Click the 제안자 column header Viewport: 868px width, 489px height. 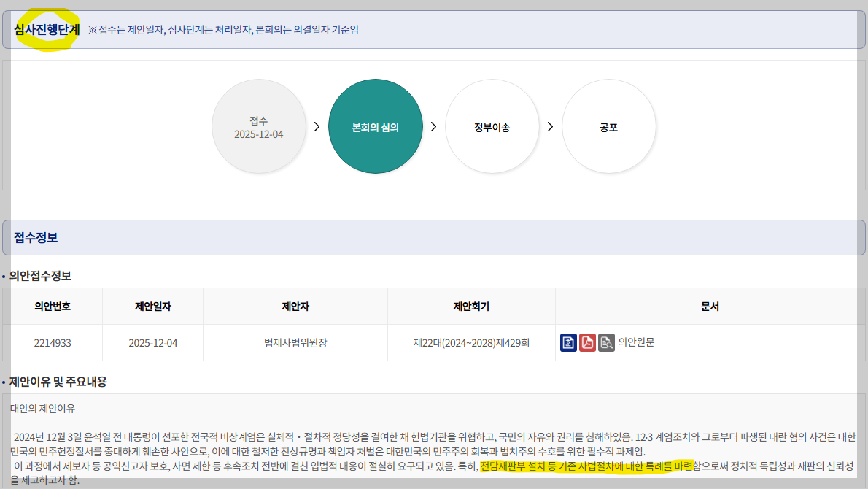295,307
